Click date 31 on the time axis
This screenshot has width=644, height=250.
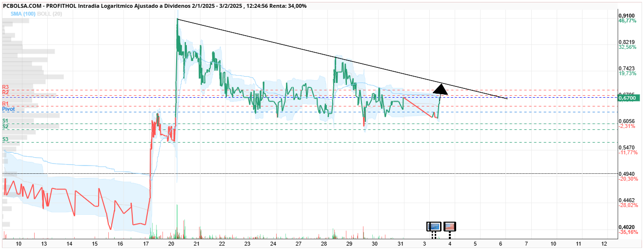coord(400,243)
